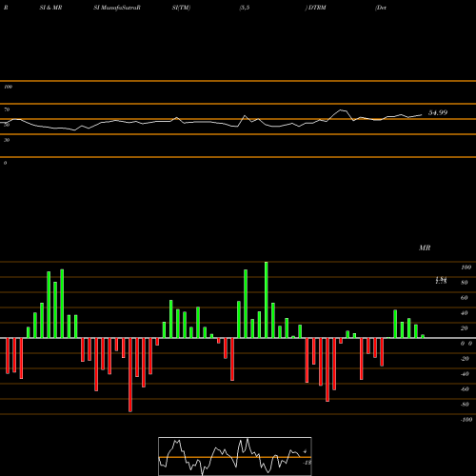Click the RSI axis label 100
This screenshot has height=476, width=476.
coord(8,87)
